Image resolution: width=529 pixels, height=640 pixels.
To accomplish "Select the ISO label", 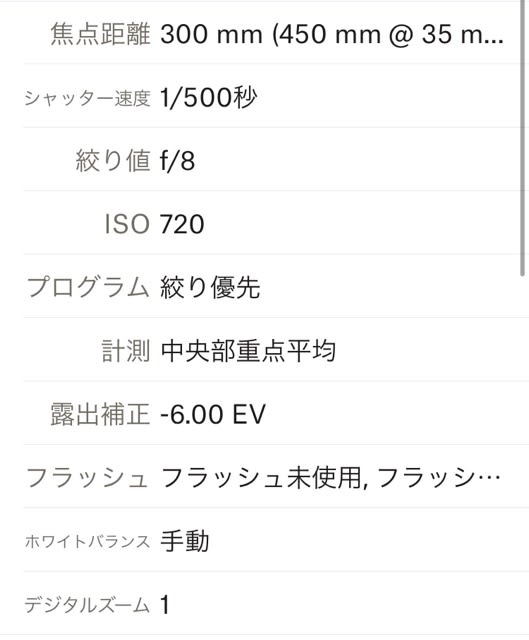I will pos(127,224).
